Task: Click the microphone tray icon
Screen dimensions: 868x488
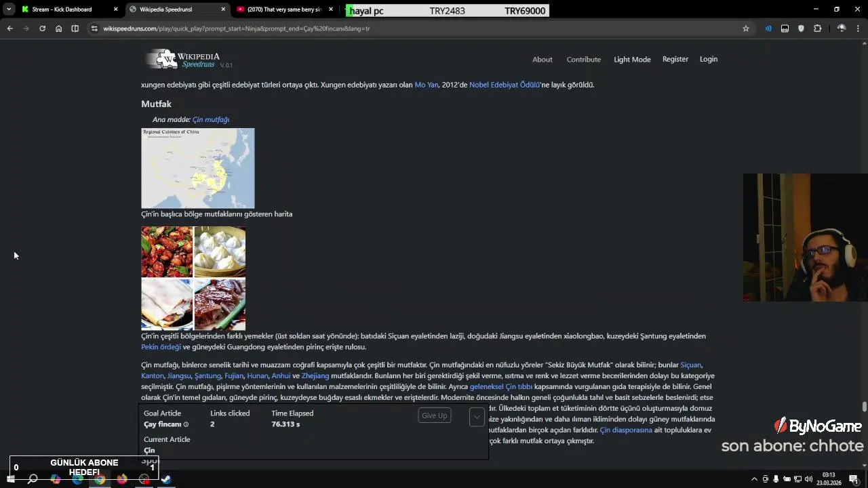Action: point(776,479)
